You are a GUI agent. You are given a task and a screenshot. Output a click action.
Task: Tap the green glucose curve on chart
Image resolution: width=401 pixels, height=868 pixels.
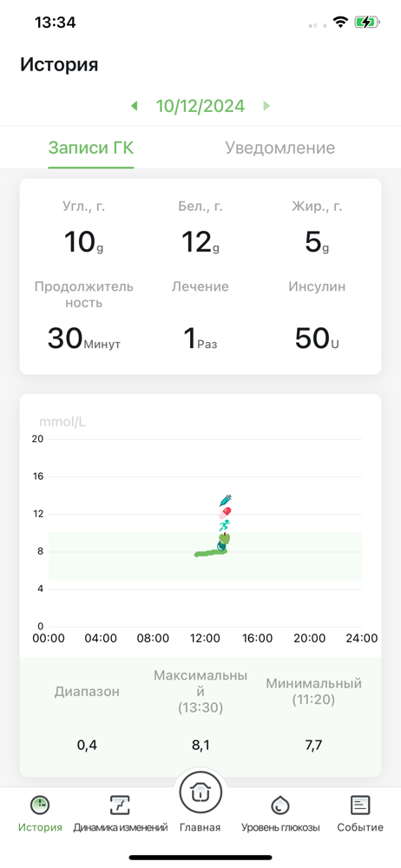tap(210, 552)
